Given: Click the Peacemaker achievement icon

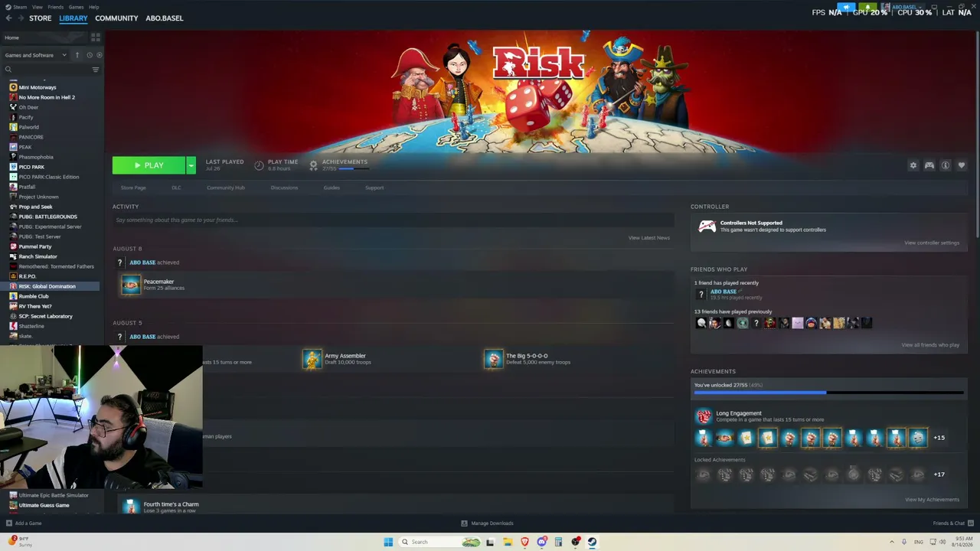Looking at the screenshot, I should tap(131, 285).
